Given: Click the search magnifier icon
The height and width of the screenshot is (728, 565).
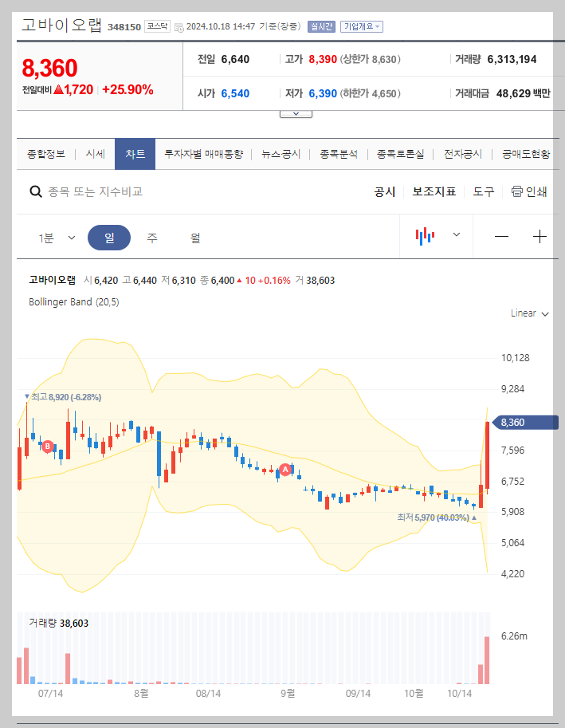Looking at the screenshot, I should tap(35, 191).
